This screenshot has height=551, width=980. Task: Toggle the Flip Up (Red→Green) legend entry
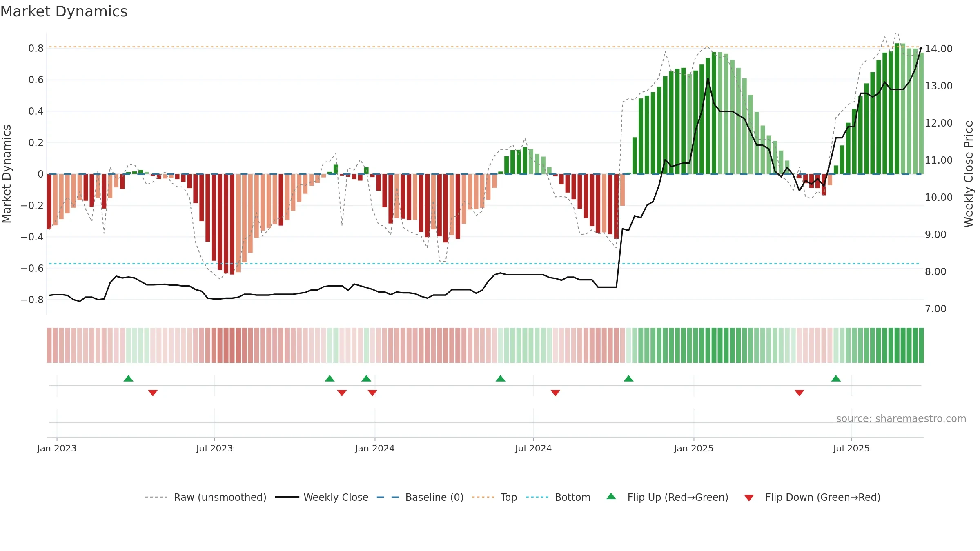pyautogui.click(x=668, y=497)
